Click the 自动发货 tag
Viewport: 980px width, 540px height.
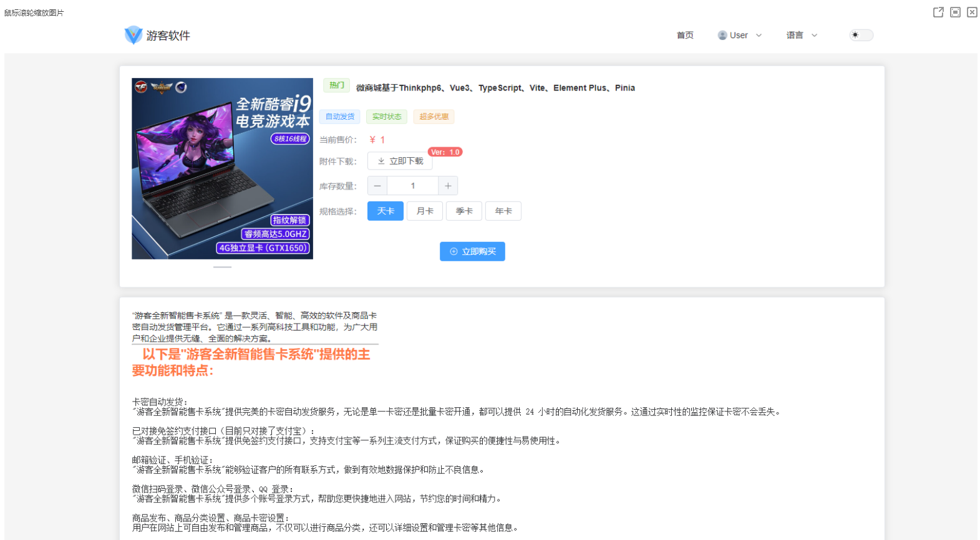click(340, 117)
